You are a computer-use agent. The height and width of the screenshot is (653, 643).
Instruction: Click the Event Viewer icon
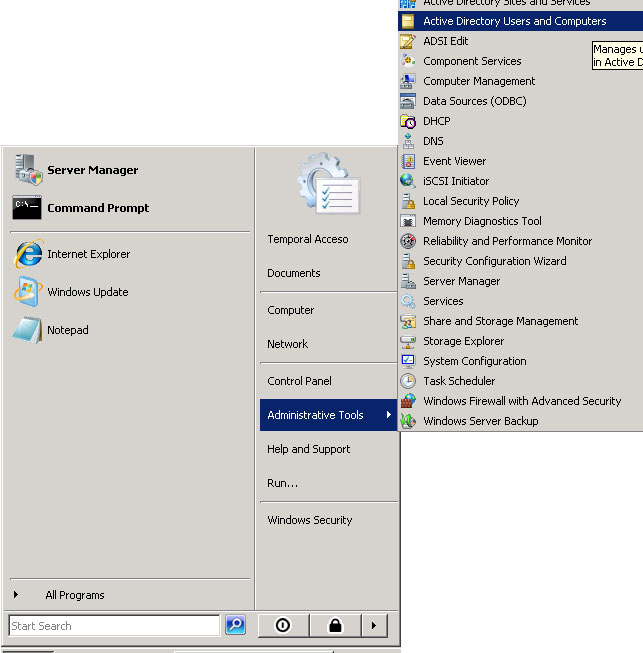408,161
